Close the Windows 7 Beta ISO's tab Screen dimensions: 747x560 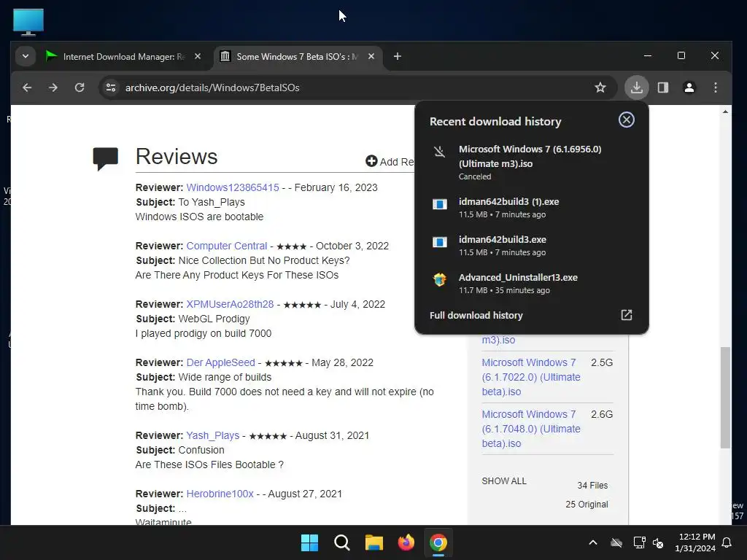tap(371, 56)
